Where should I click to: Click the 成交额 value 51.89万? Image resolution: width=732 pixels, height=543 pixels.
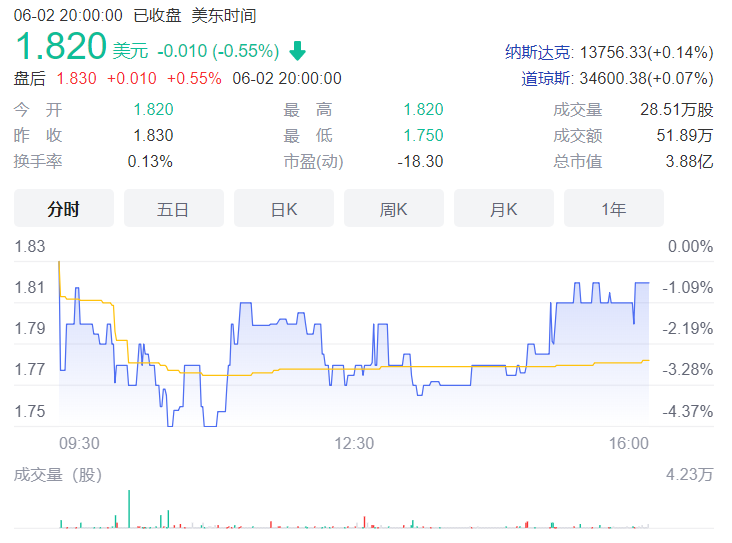[684, 135]
